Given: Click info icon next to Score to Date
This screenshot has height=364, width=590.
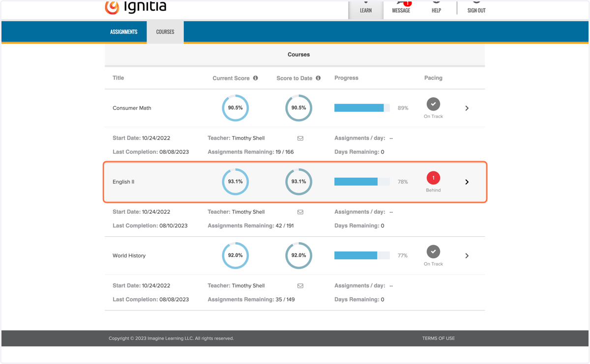Looking at the screenshot, I should click(318, 78).
